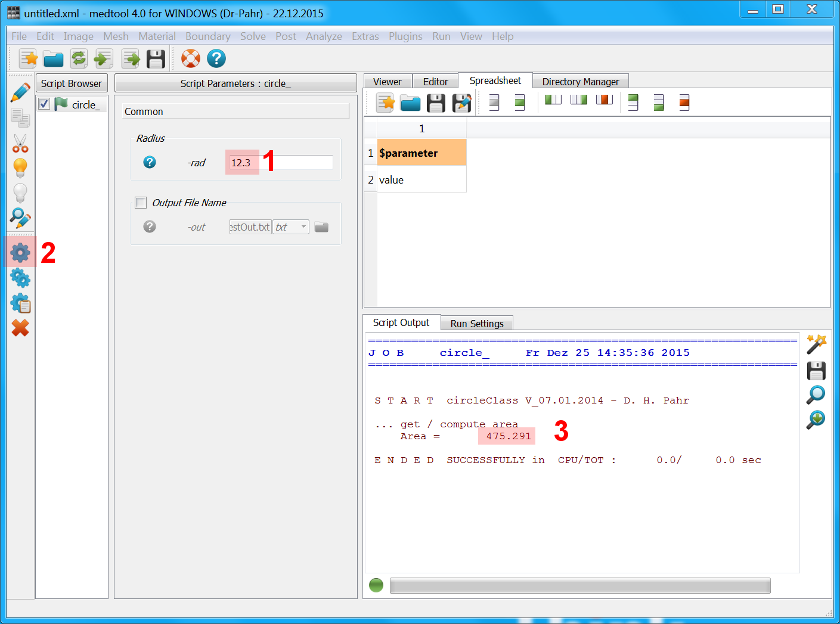This screenshot has height=624, width=840.
Task: Open the File menu
Action: pyautogui.click(x=19, y=36)
